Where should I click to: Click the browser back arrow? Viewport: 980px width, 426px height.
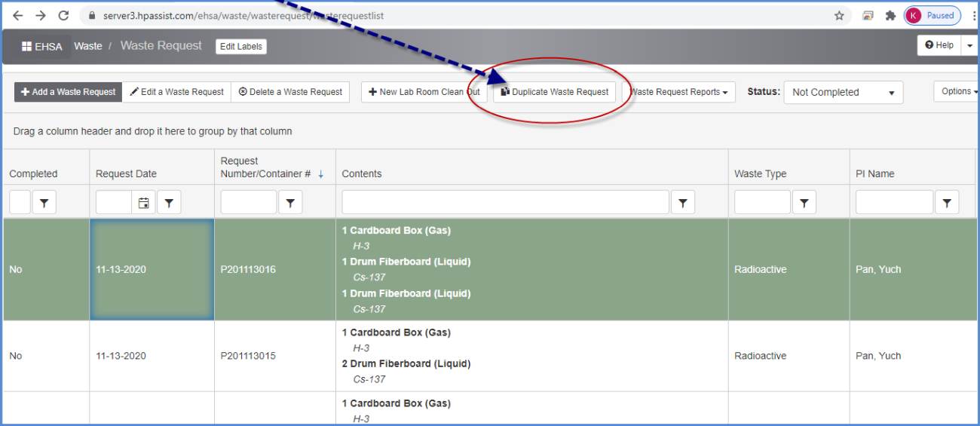(17, 16)
